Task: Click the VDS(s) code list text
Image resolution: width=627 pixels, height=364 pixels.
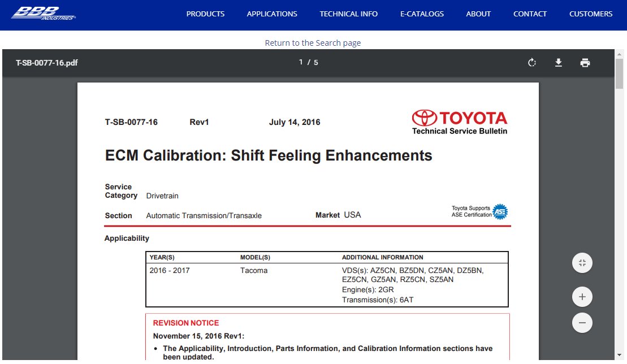Action: [x=413, y=275]
